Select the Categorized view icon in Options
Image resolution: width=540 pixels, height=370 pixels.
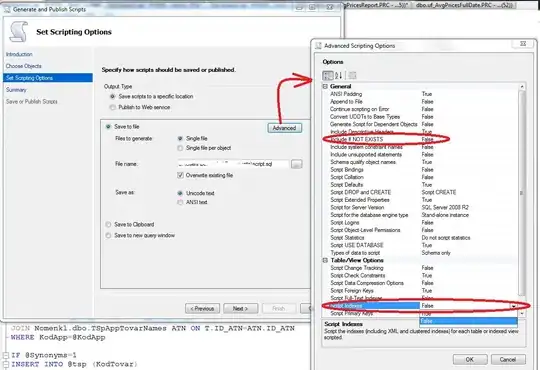pos(328,75)
